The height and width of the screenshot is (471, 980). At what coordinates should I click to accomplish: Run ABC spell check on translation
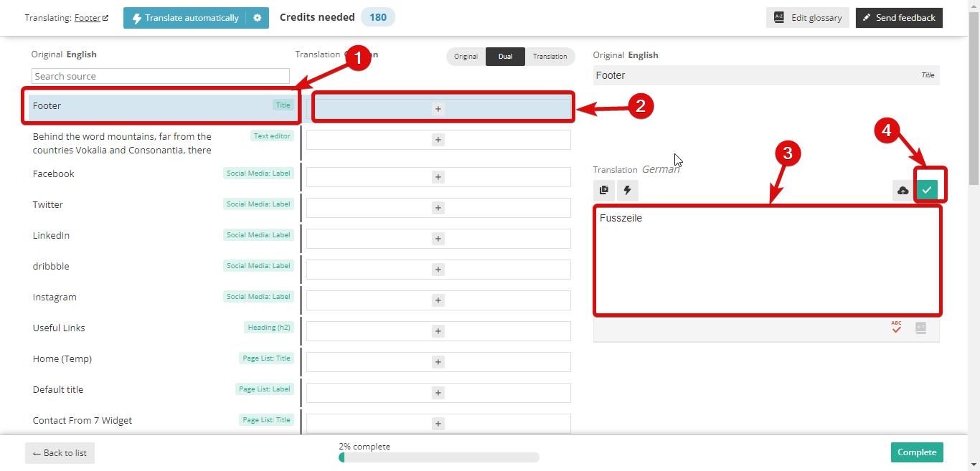[x=896, y=327]
